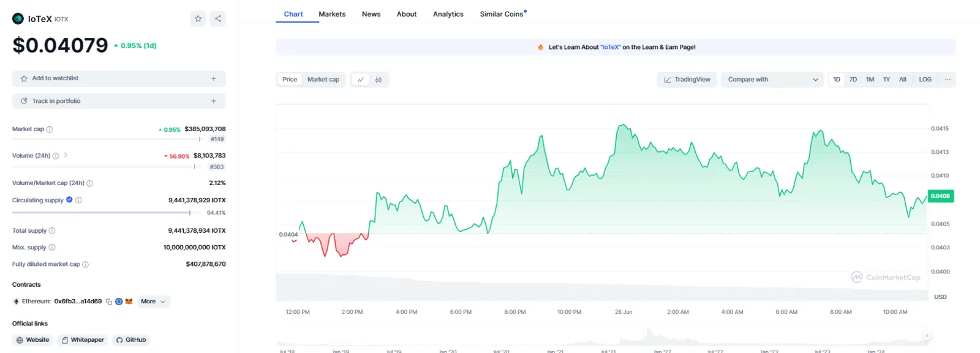The width and height of the screenshot is (980, 353).
Task: Set chart range to 1M
Action: pyautogui.click(x=870, y=80)
